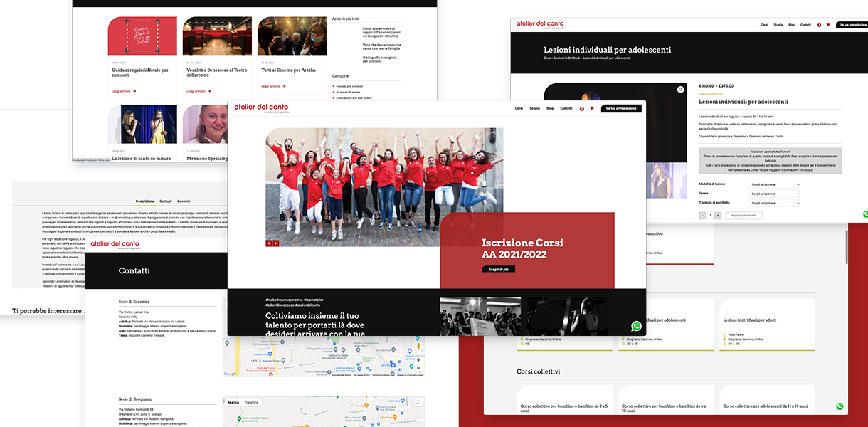
Task: Switch to the Dettagli tab
Action: (166, 201)
